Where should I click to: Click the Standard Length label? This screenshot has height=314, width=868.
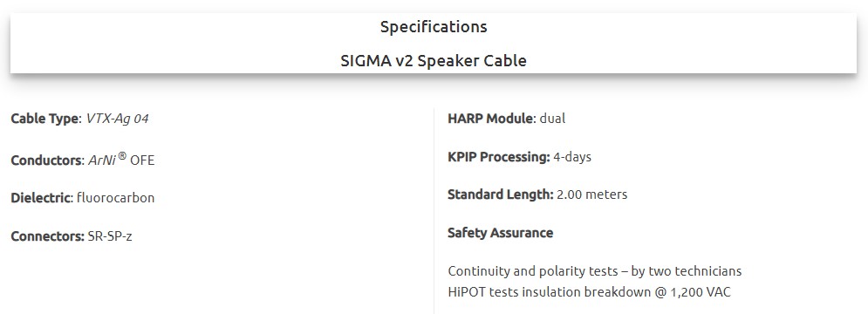tap(501, 195)
